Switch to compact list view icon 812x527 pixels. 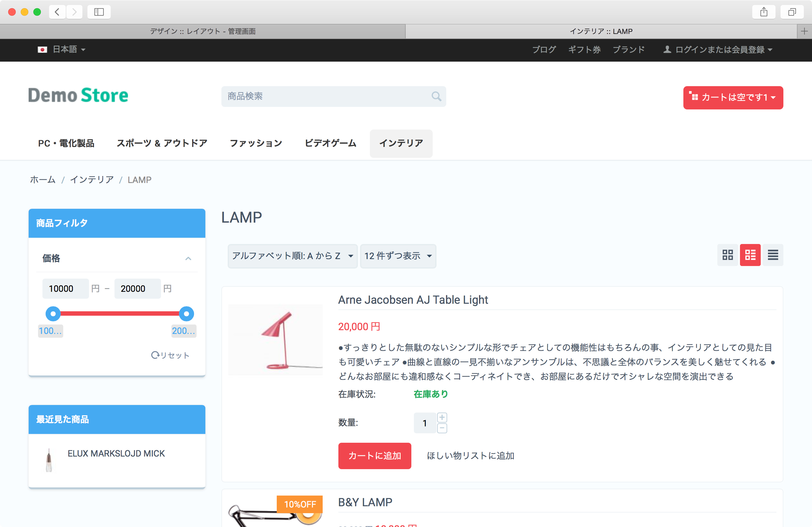(773, 255)
